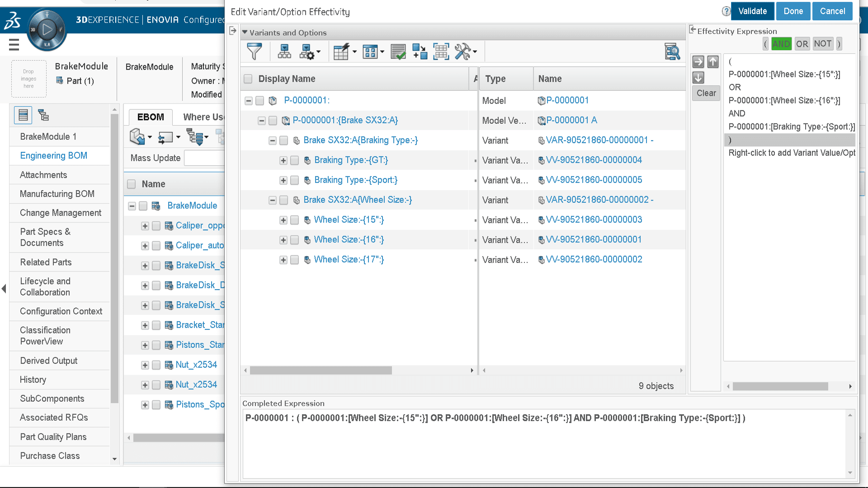Click the funnel filter icon in toolbar
The width and height of the screenshot is (868, 488).
(x=254, y=52)
